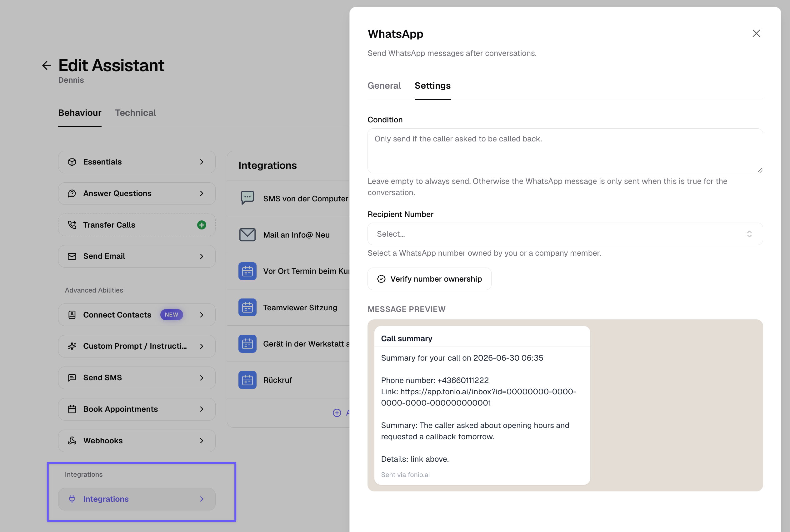
Task: Click the Send SMS message icon
Action: coord(72,378)
